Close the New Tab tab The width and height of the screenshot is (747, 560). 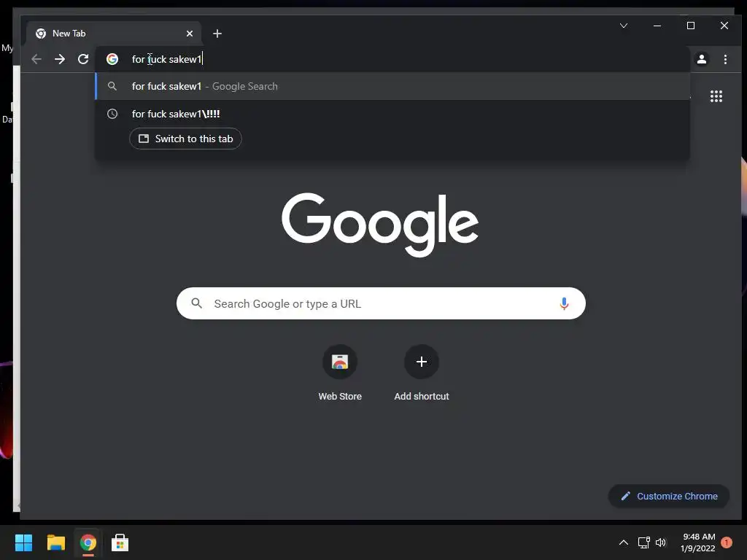(x=190, y=34)
